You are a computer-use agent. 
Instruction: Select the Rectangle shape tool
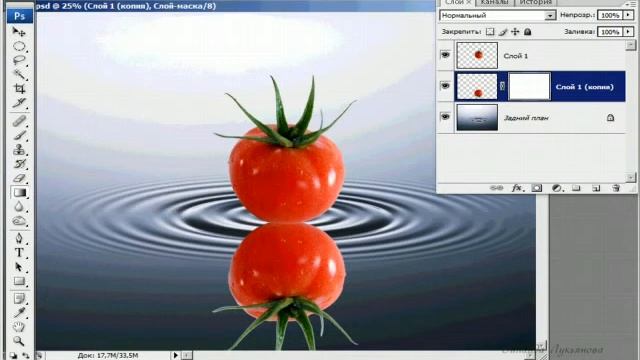click(19, 281)
